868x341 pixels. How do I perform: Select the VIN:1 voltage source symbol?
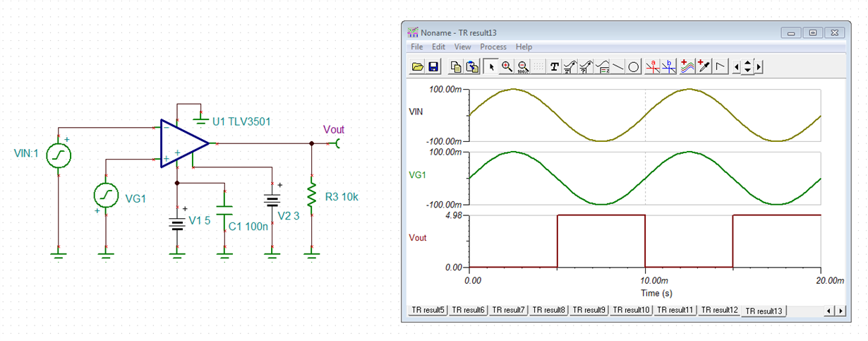click(59, 155)
